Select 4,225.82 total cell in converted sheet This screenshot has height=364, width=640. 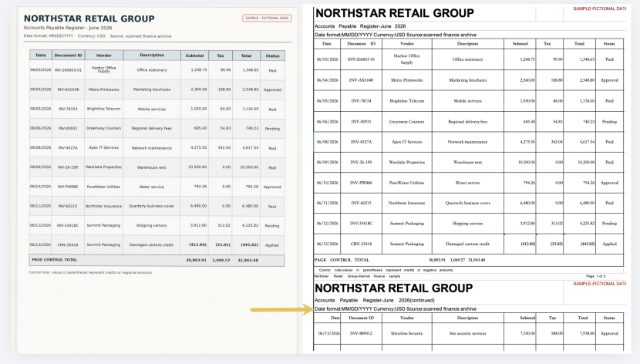click(579, 224)
